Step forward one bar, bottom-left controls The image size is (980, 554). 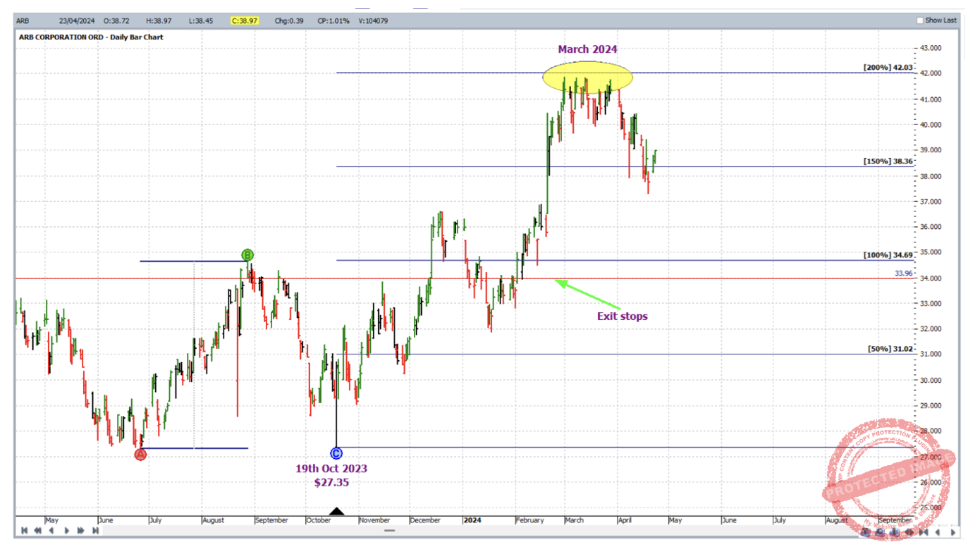pos(67,531)
